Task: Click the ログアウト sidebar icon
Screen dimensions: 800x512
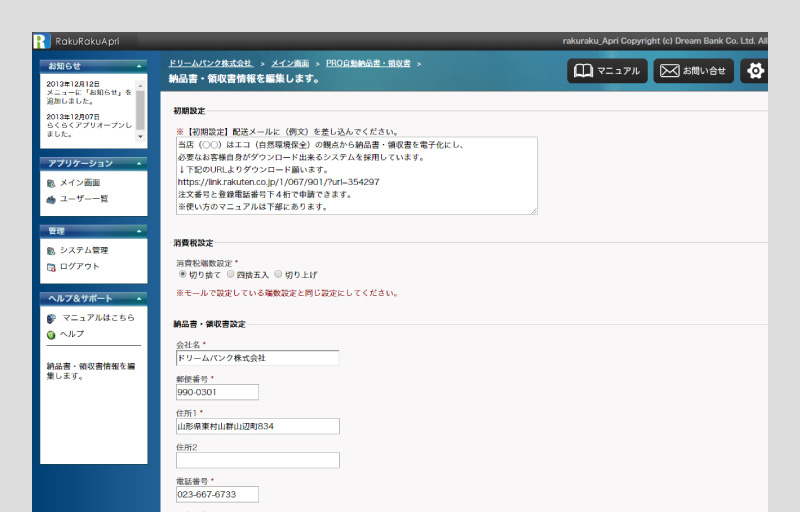Action: tap(51, 267)
